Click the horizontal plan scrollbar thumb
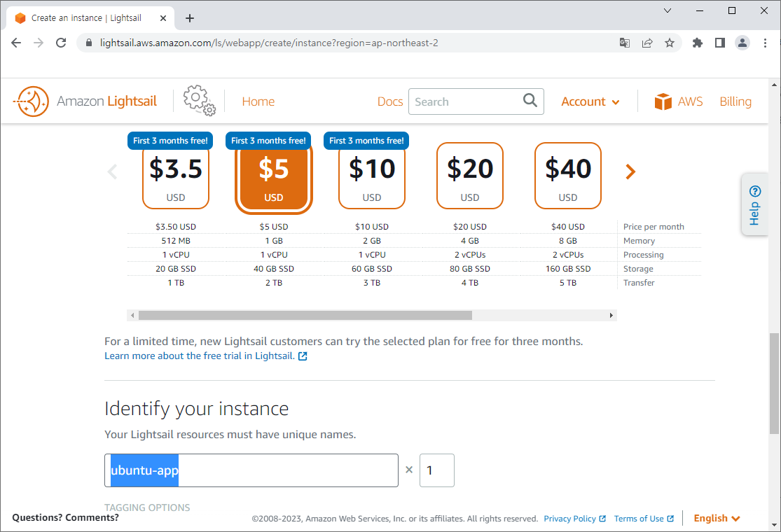The width and height of the screenshot is (781, 532). [305, 316]
